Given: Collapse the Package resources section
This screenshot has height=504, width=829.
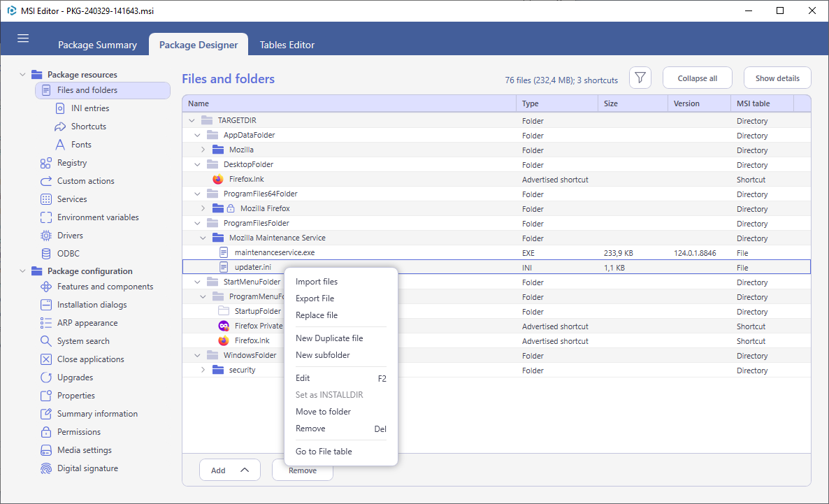Looking at the screenshot, I should click(22, 75).
